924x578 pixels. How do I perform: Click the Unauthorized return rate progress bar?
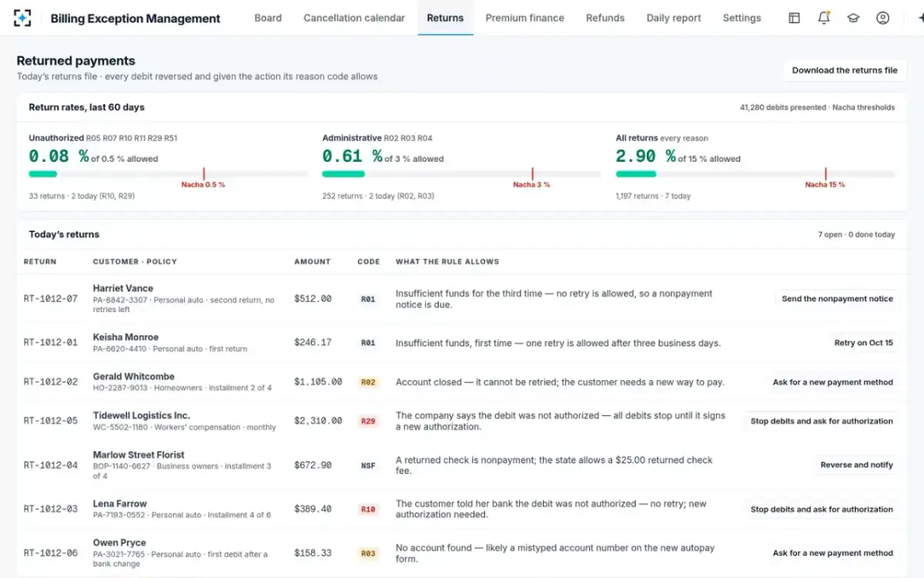168,174
